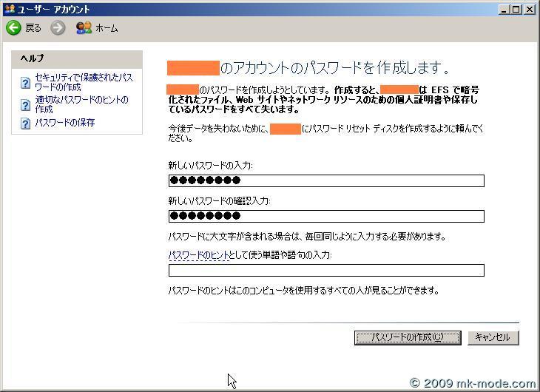540x392 pixels.
Task: Click the ホーム text label
Action: pos(107,28)
